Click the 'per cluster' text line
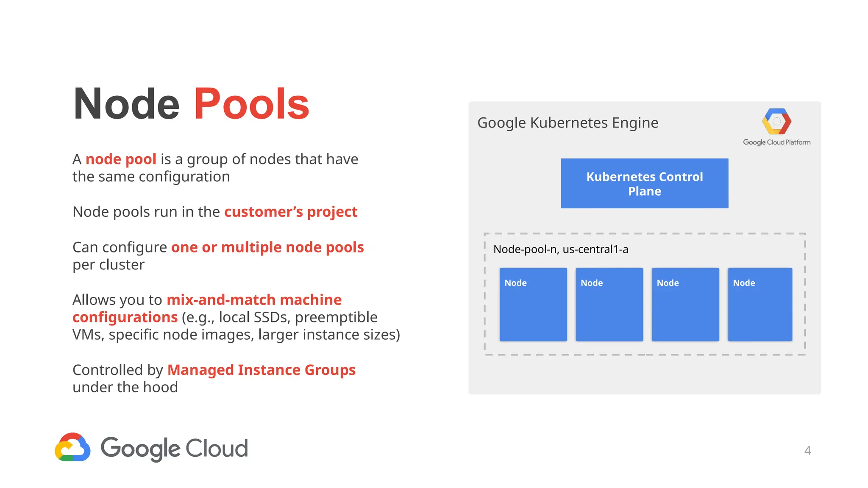The height and width of the screenshot is (488, 868). [108, 265]
